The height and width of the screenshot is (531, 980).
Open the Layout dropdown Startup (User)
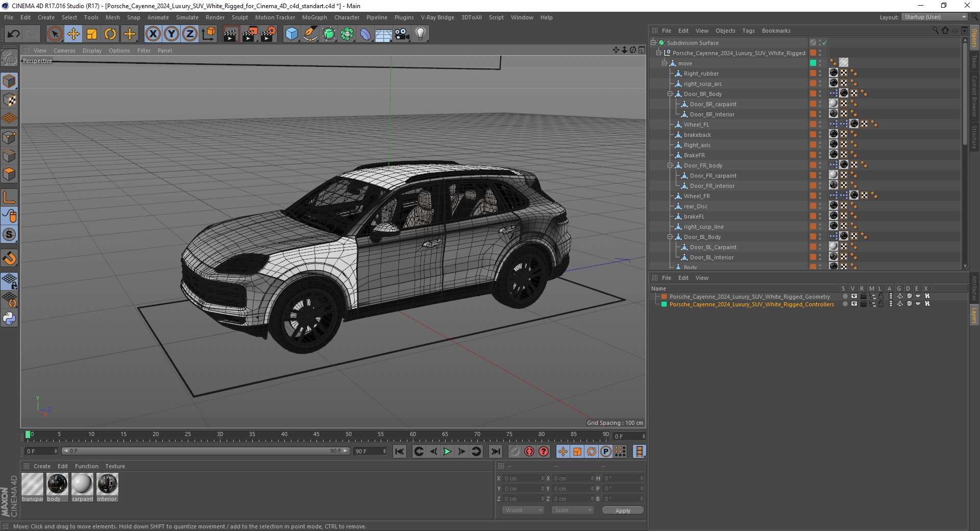point(934,17)
